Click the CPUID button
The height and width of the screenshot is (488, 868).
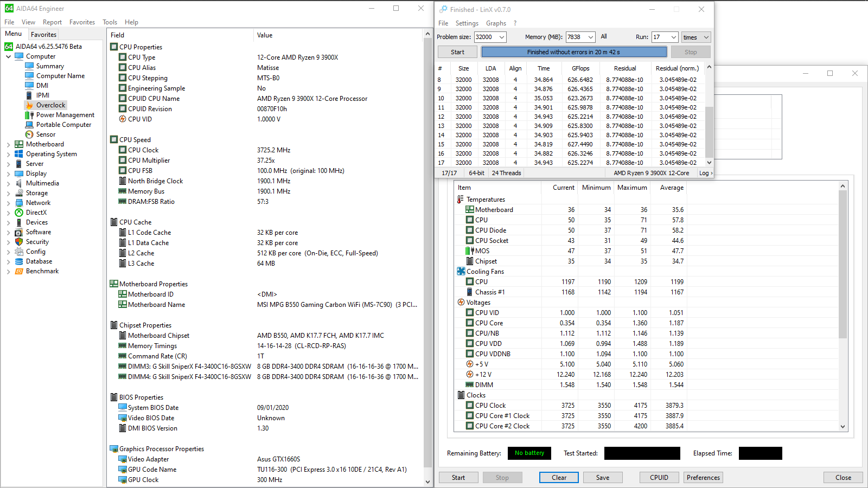[x=659, y=478]
